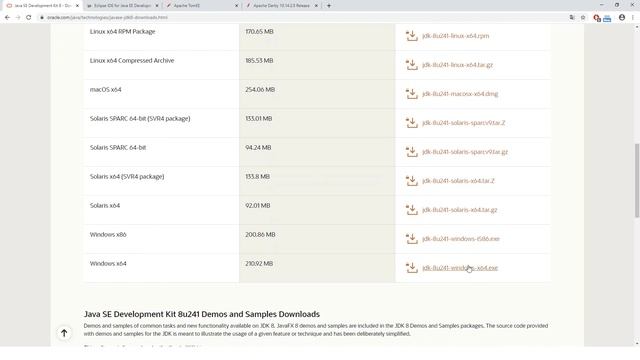
Task: Select 'Solaris x64 (SVR4 package)' text
Action: [127, 177]
